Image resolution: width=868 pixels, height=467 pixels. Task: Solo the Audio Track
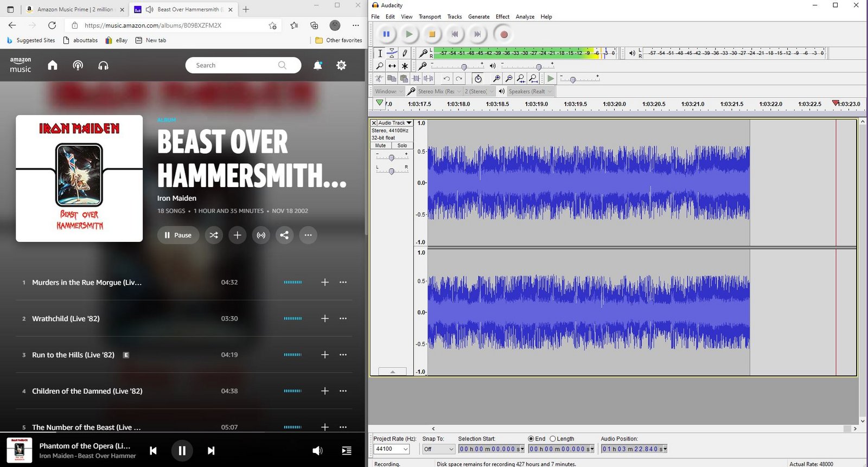pos(402,145)
